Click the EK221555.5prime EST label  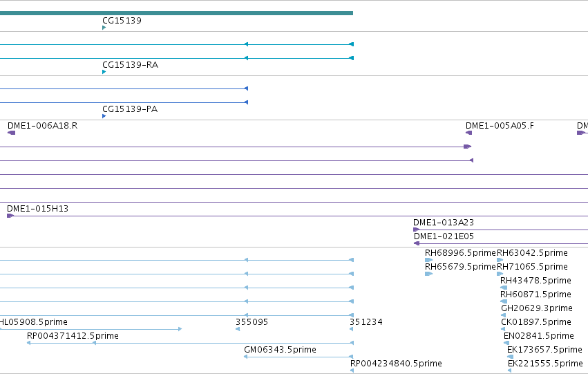tap(545, 364)
